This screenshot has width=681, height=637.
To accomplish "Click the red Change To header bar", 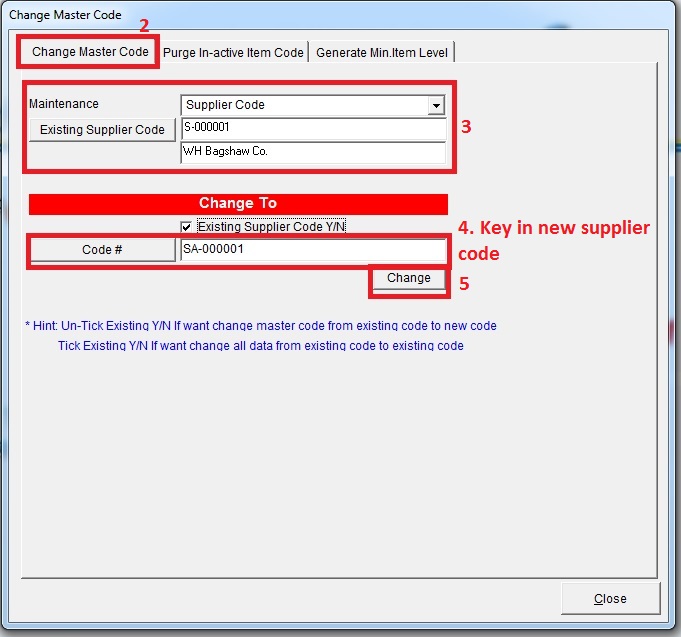I will click(x=238, y=203).
